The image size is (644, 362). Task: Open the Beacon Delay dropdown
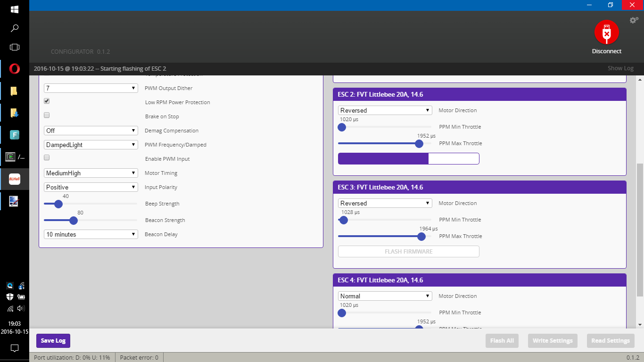pyautogui.click(x=91, y=234)
